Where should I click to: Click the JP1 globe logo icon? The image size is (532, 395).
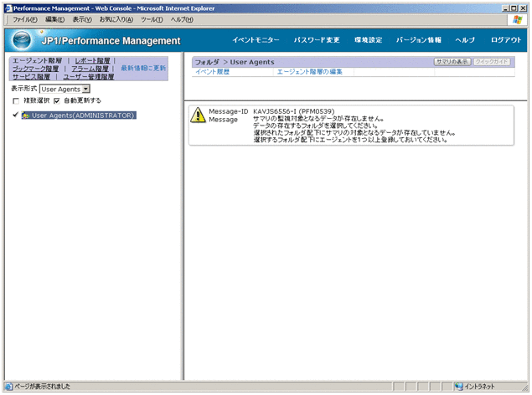[22, 40]
